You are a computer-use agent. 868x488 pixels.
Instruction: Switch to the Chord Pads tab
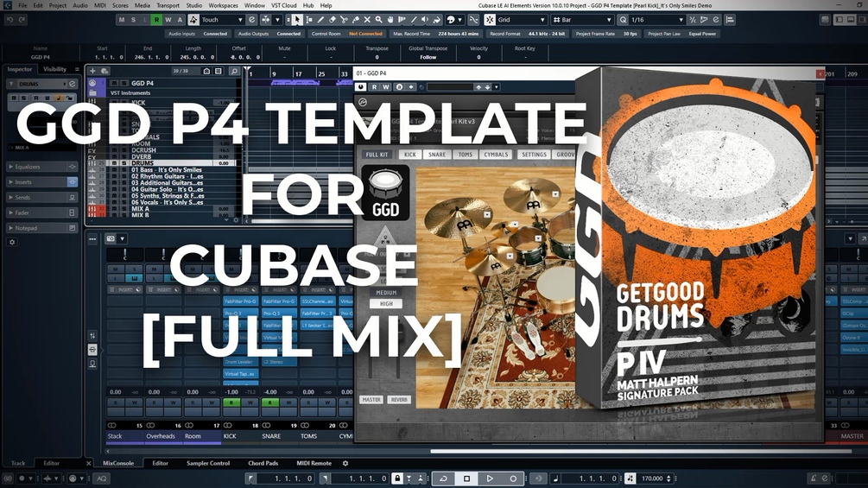point(263,463)
